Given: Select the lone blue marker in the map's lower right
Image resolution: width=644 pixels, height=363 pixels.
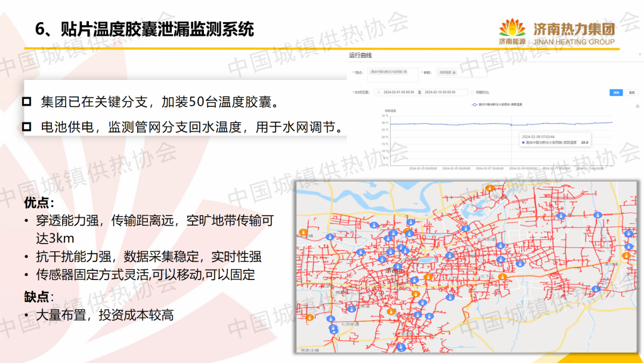Looking at the screenshot, I should (x=596, y=289).
